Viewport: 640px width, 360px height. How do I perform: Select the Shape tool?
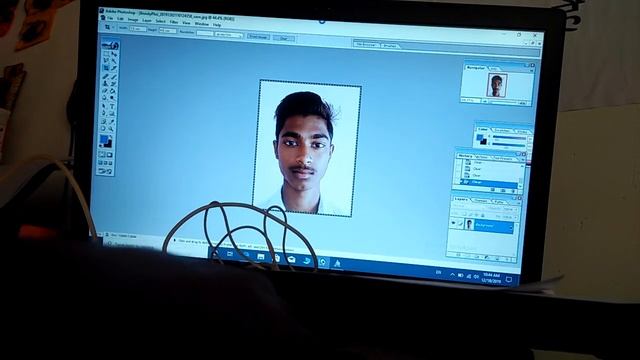click(x=113, y=113)
